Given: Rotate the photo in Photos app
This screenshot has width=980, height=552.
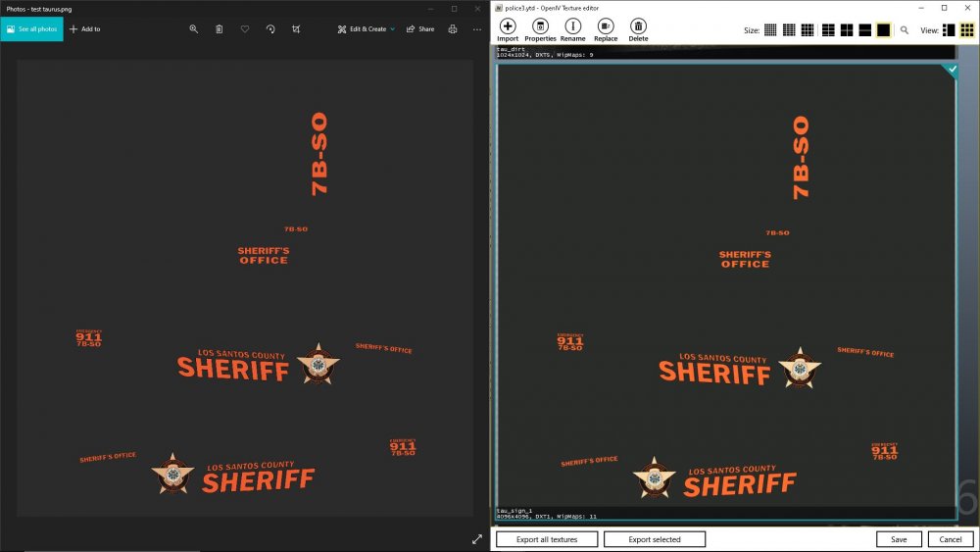Looking at the screenshot, I should click(x=270, y=29).
